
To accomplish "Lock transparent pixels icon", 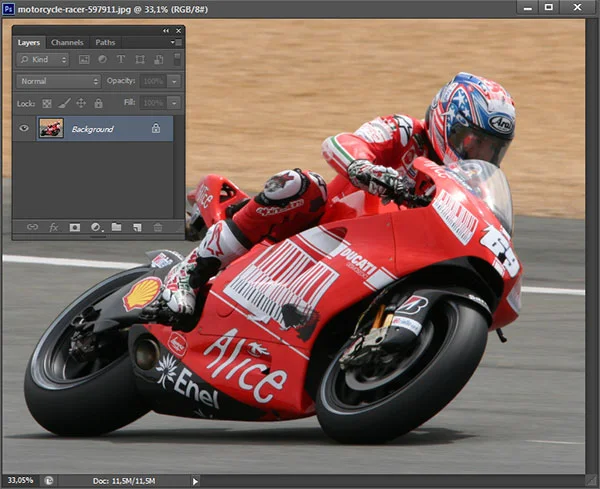I will point(47,103).
